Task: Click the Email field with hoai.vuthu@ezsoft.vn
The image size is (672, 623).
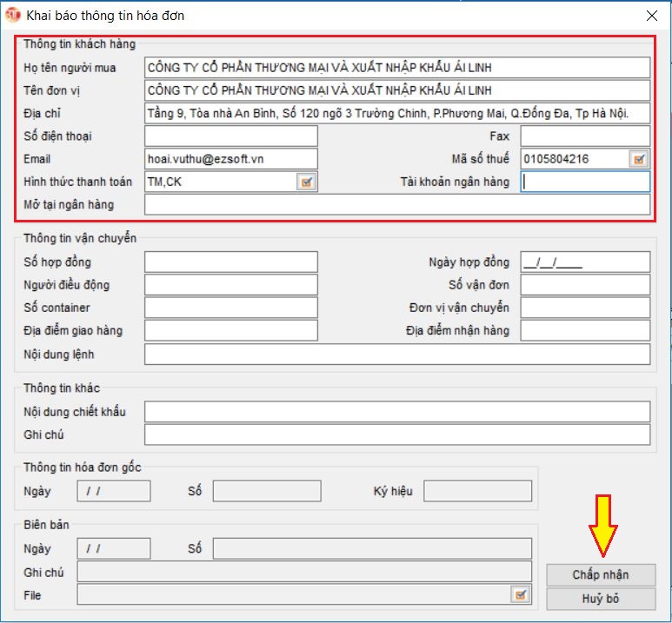Action: [x=231, y=159]
